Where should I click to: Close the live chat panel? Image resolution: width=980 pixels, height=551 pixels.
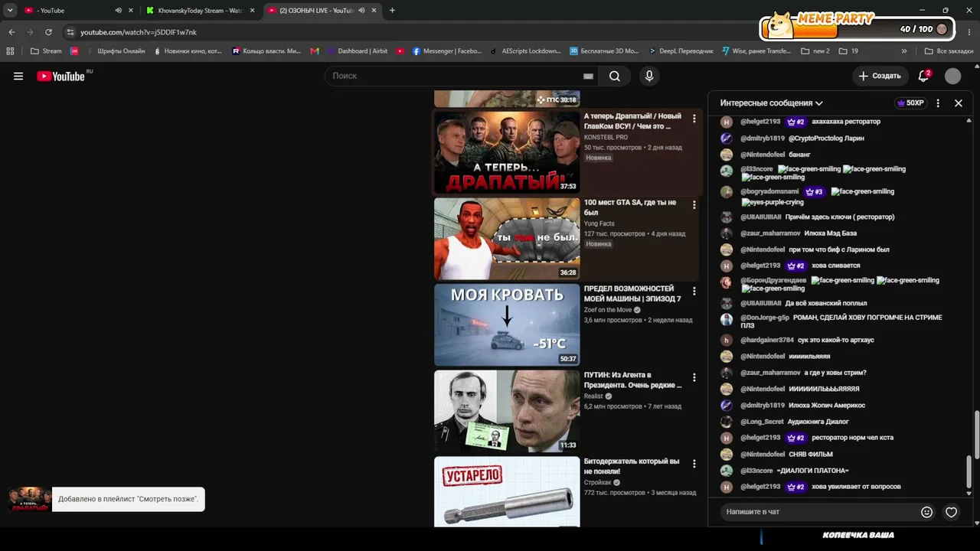958,103
